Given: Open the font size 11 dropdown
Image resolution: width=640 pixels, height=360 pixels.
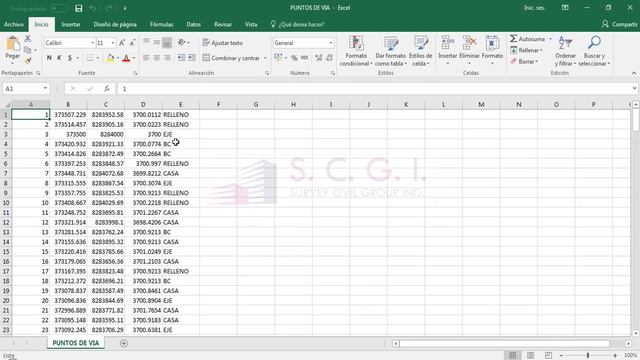Looking at the screenshot, I should 113,43.
